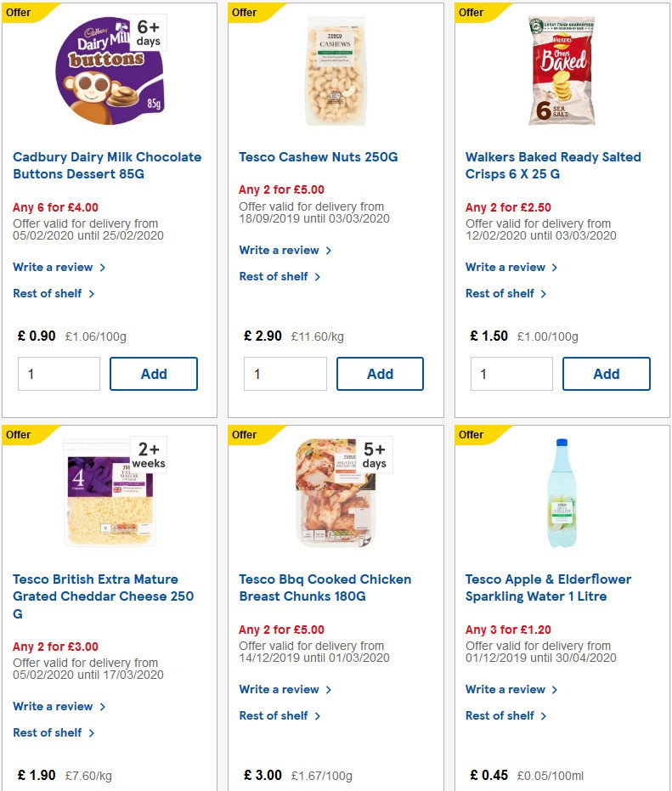Screen dimensions: 672x791
Task: Click the quantity field for Walkers Crisps
Action: [x=511, y=373]
